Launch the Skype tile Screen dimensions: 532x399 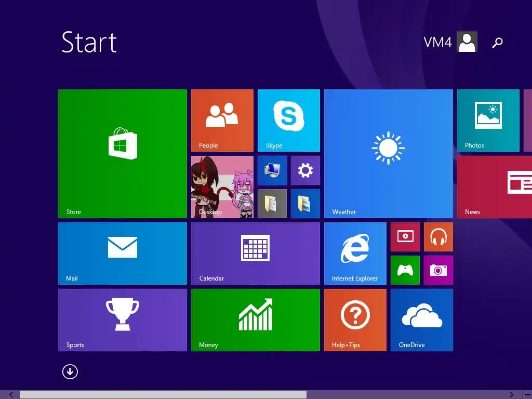click(x=289, y=121)
